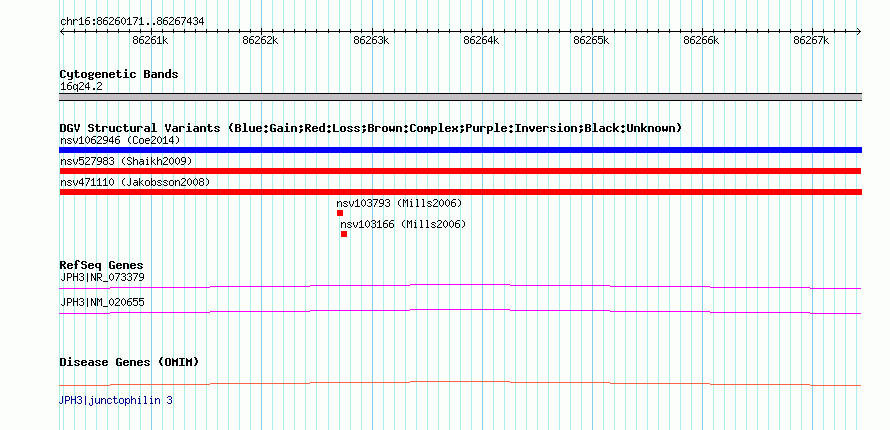Screen dimensions: 890x430
Task: Select the nsv471110 red loss bar
Action: [x=460, y=192]
